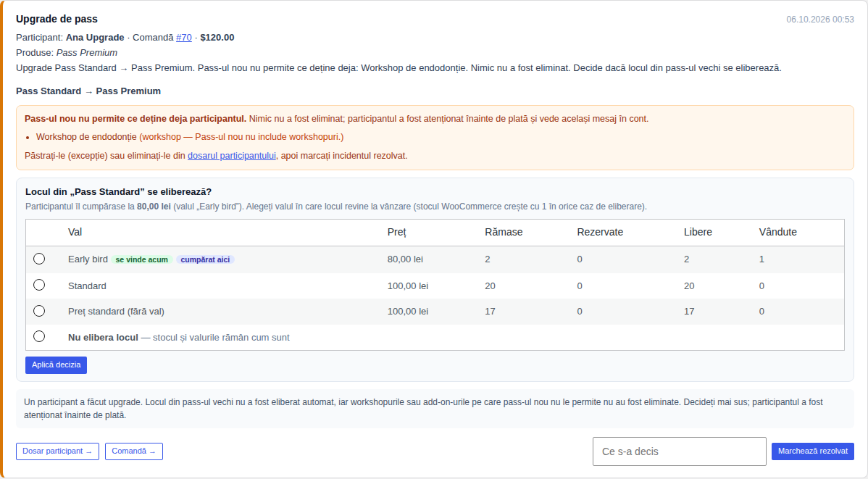Click the participant name Ana Upgrade

pos(95,38)
